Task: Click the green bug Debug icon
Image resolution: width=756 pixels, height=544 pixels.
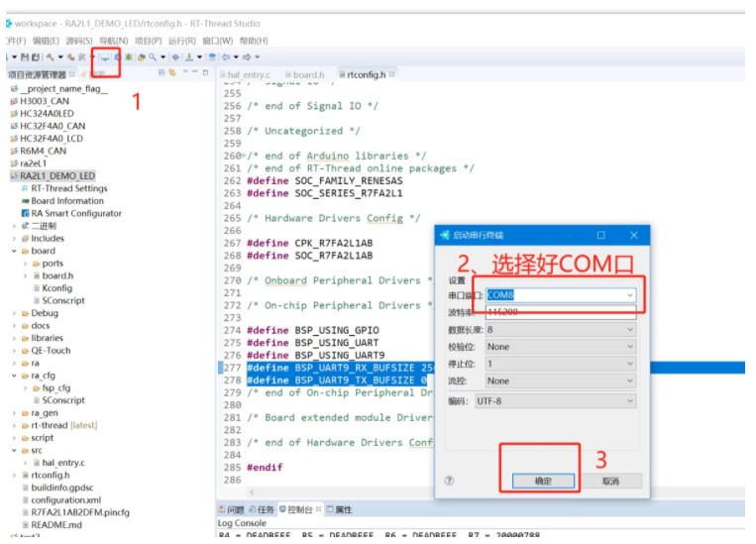Action: [129, 57]
